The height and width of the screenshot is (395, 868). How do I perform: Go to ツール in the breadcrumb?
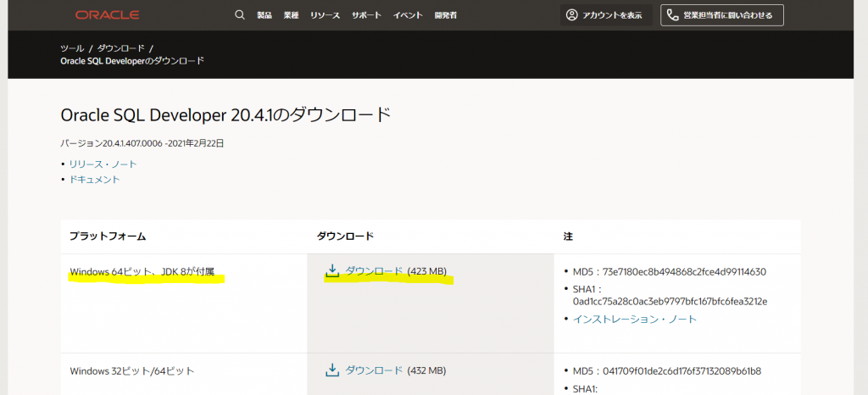tap(72, 48)
